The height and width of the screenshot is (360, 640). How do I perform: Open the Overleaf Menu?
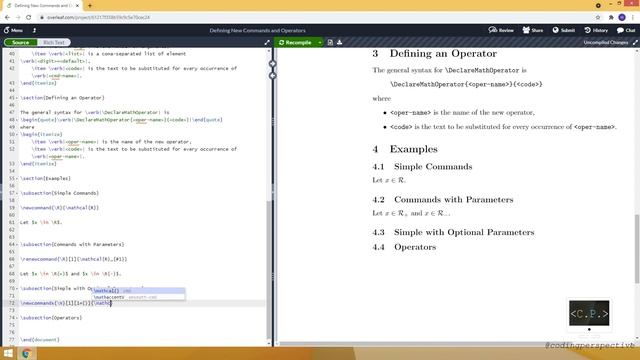(13, 30)
